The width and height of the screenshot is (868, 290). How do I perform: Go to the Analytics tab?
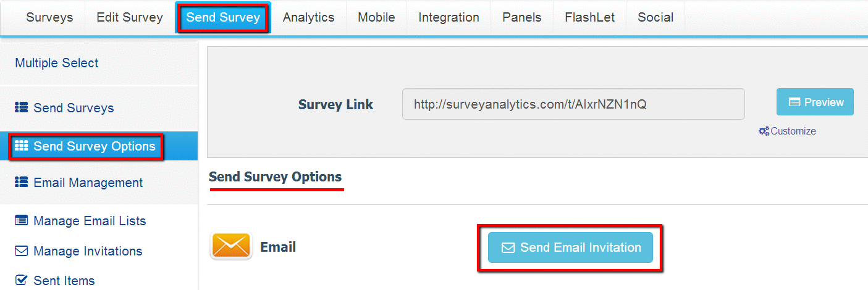pos(308,18)
